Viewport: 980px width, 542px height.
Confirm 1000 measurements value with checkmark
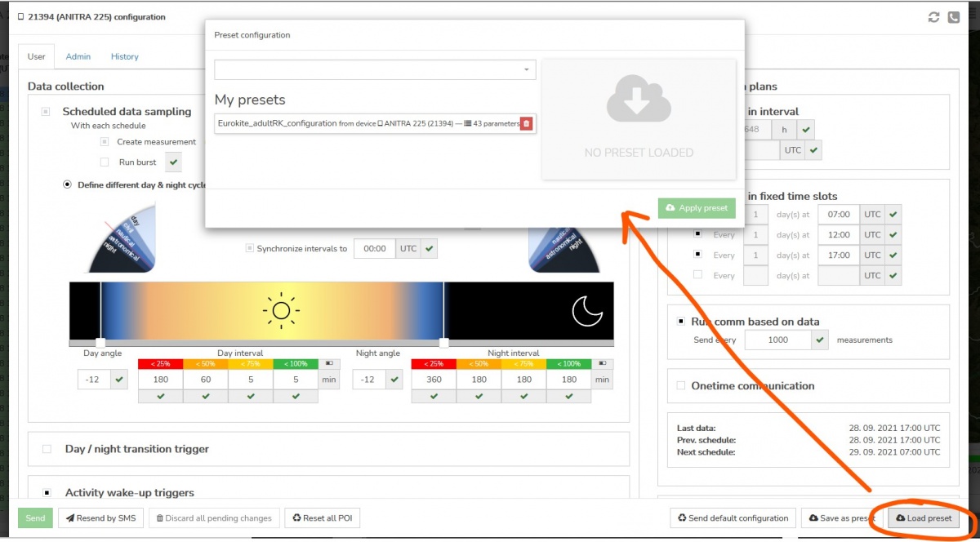tap(821, 340)
